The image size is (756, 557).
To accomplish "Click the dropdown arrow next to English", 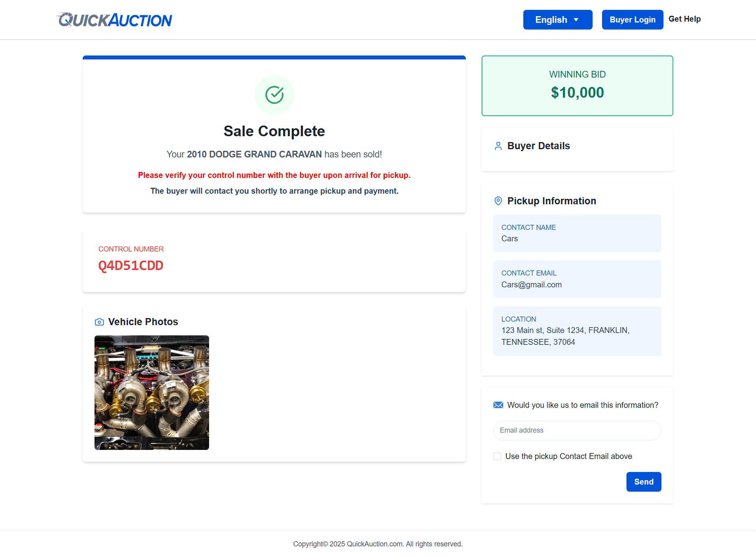I will pyautogui.click(x=576, y=20).
